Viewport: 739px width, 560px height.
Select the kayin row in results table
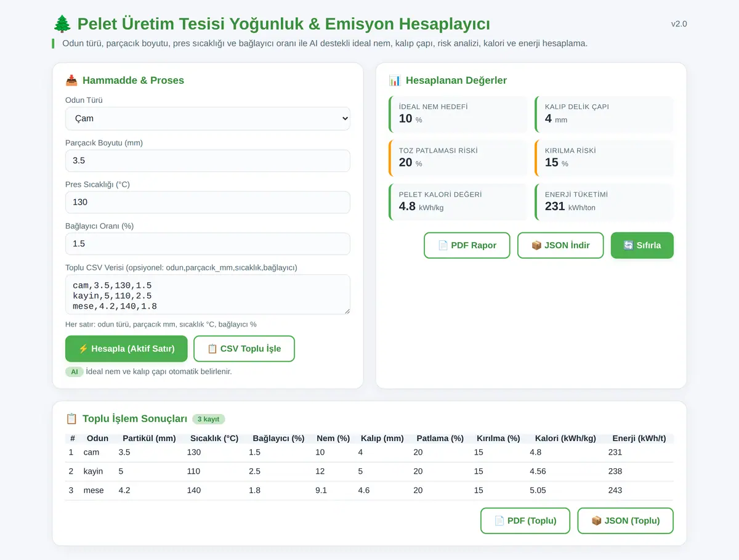pyautogui.click(x=369, y=472)
